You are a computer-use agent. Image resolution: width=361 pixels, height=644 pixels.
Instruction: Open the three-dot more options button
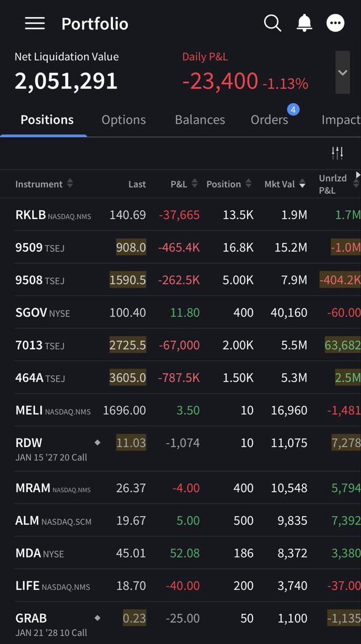pos(336,23)
